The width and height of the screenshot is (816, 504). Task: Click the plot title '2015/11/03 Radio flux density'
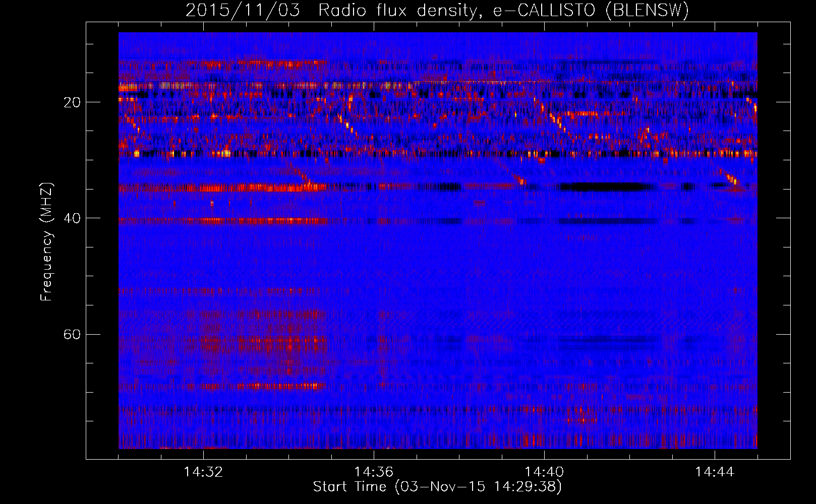coord(437,10)
